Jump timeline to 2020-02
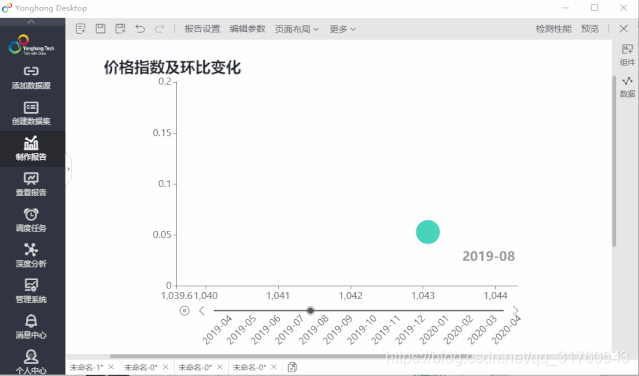 coord(458,330)
